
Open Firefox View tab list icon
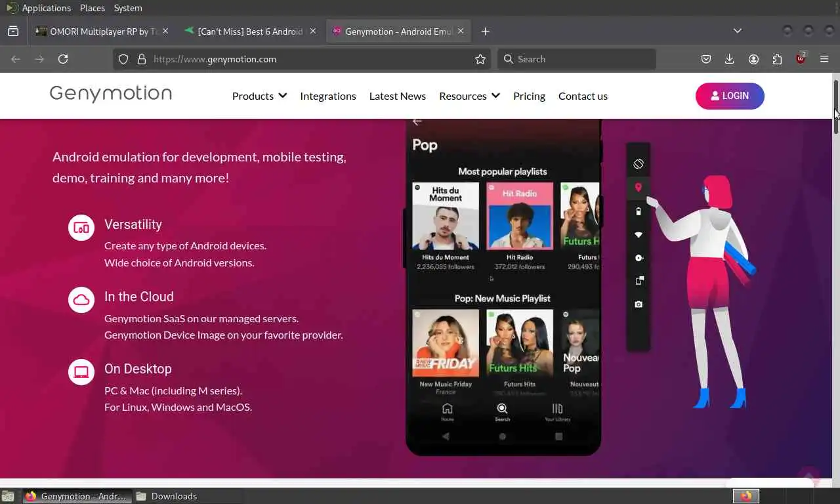(13, 31)
